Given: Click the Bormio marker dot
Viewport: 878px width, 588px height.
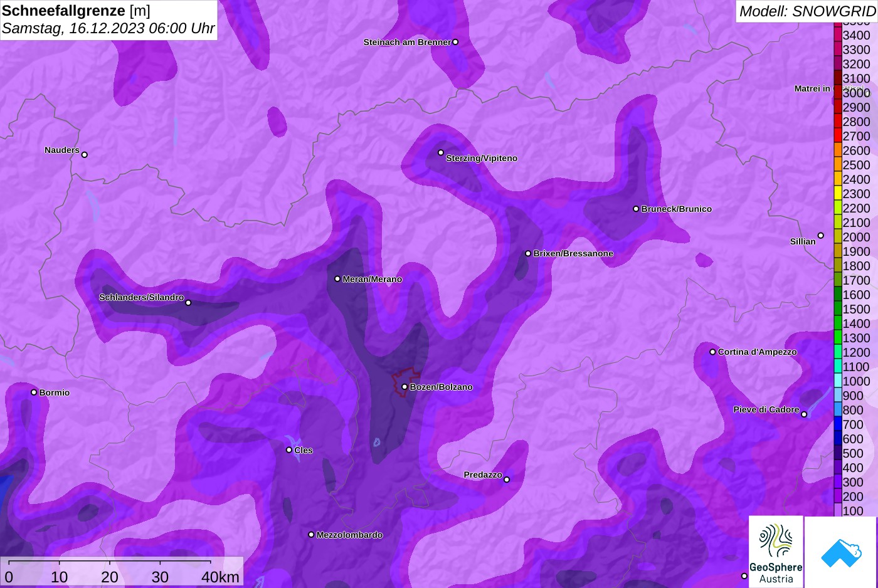Looking at the screenshot, I should pyautogui.click(x=34, y=392).
